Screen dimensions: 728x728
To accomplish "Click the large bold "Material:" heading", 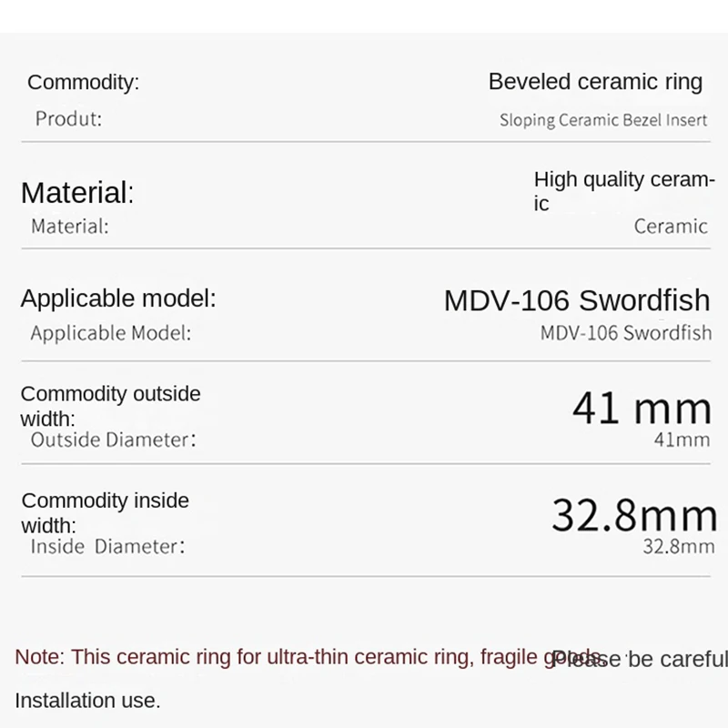I will pos(77,192).
